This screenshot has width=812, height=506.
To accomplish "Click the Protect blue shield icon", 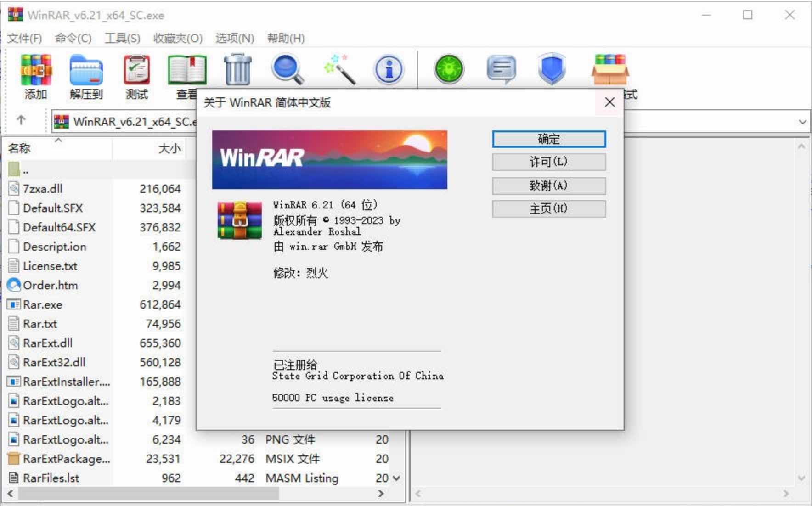I will (x=551, y=70).
